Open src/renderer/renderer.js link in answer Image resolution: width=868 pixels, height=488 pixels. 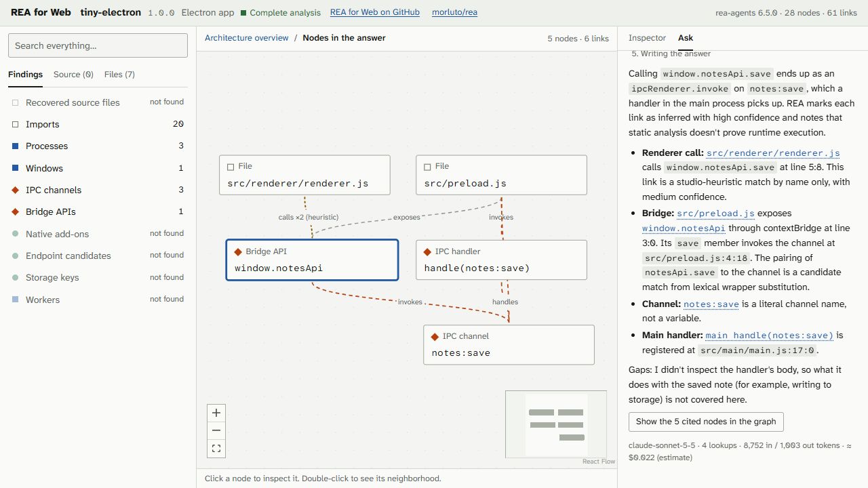tap(773, 153)
